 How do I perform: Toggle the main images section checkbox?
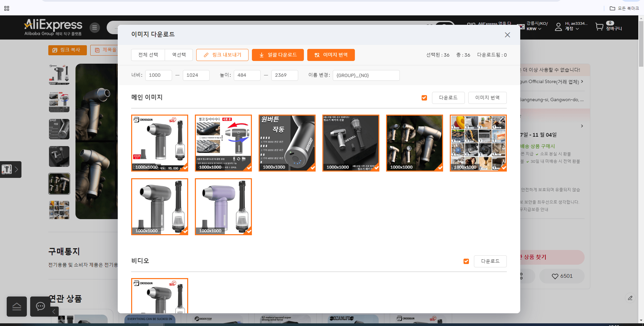[x=424, y=98]
